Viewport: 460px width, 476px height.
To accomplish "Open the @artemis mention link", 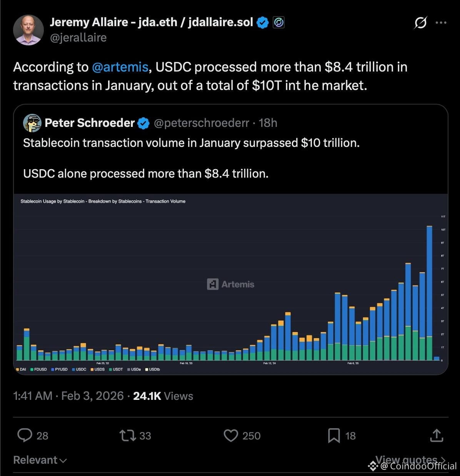I will point(120,67).
